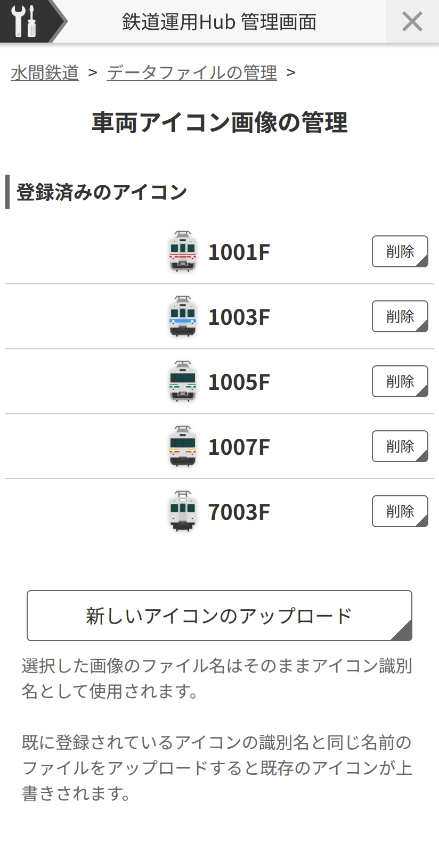Viewport: 439px width, 868px height.
Task: Delete the 1007F icon
Action: point(400,446)
